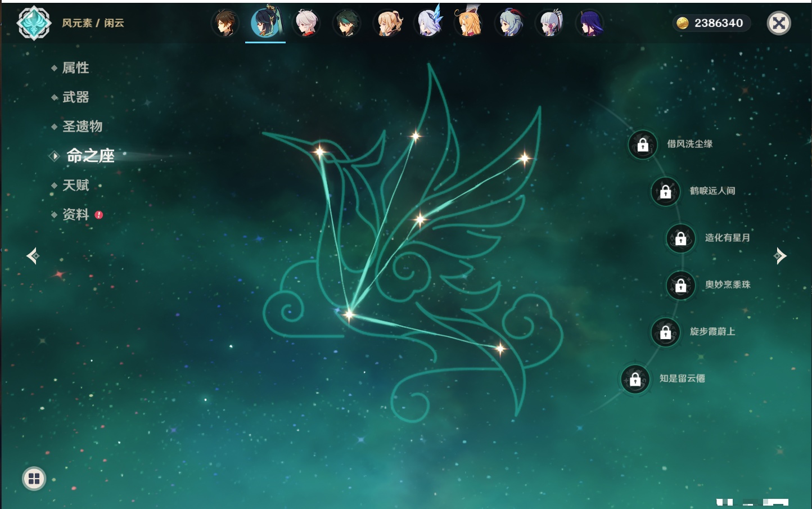Select Zhongli's portrait in the character bar
Screen dimensions: 812x509
point(225,23)
